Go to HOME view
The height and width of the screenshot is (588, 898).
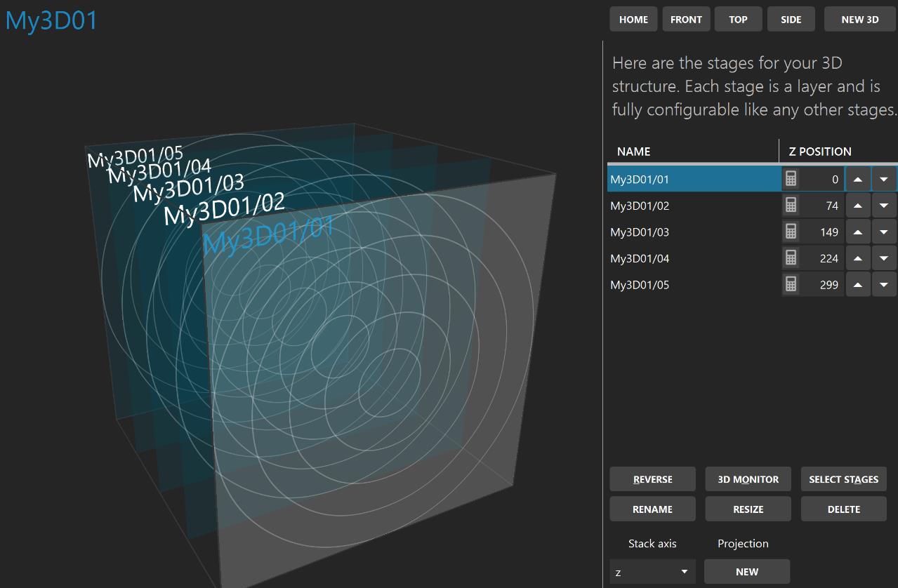click(633, 20)
